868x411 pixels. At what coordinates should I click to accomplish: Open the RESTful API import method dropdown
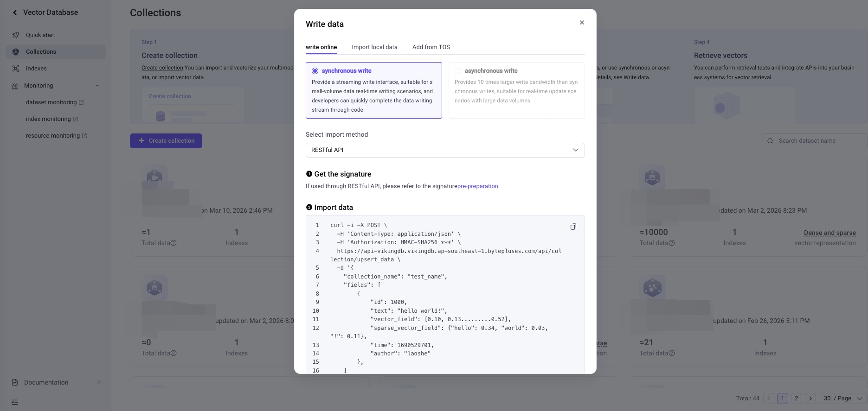point(445,150)
